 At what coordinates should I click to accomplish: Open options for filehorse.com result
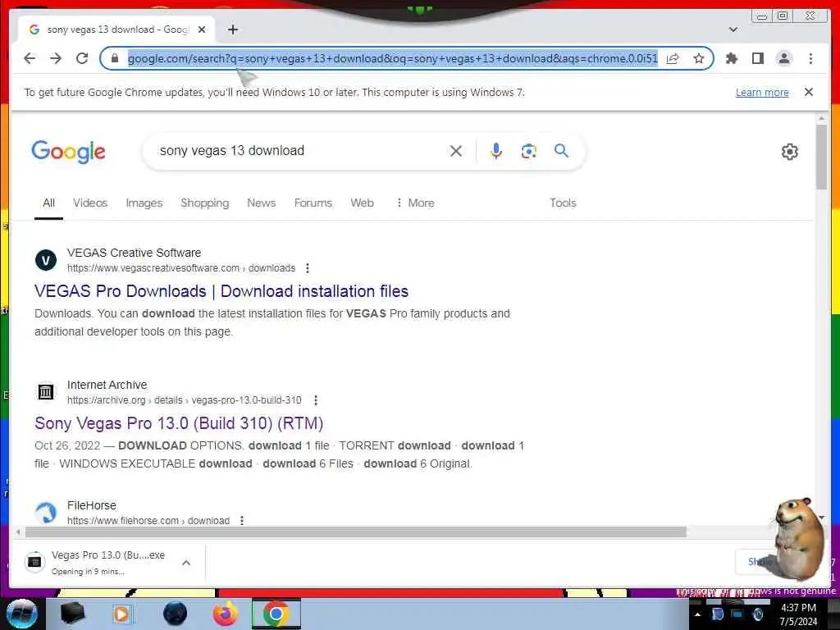click(242, 520)
